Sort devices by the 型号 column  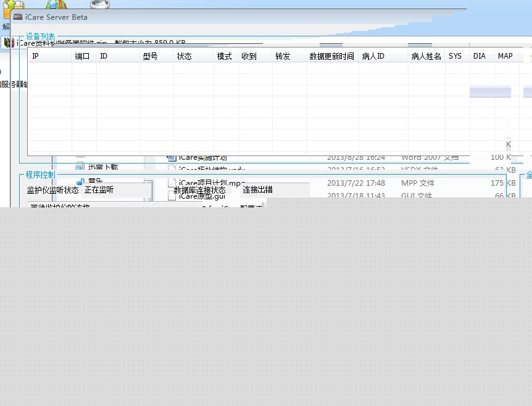[156, 56]
